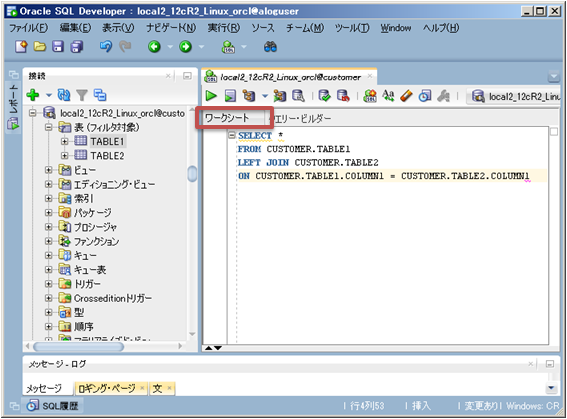Click the connections tree vertical scrollbar thumb
The height and width of the screenshot is (419, 567).
193,174
